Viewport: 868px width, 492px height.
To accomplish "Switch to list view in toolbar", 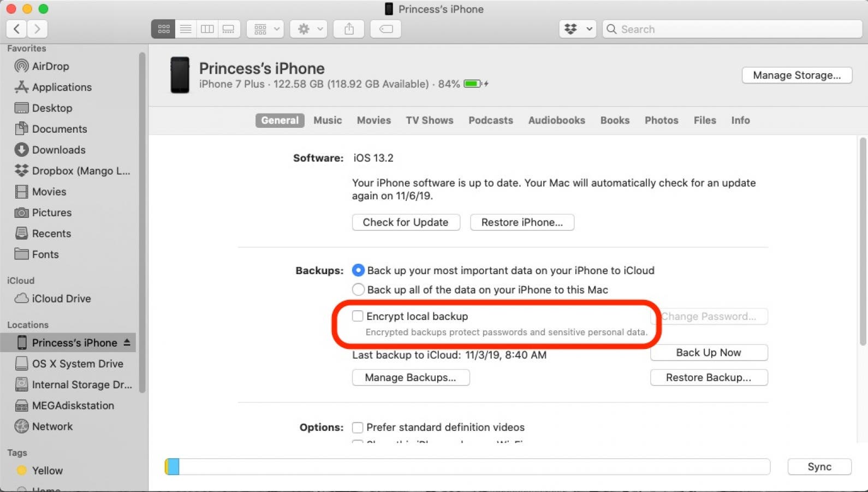I will (186, 29).
